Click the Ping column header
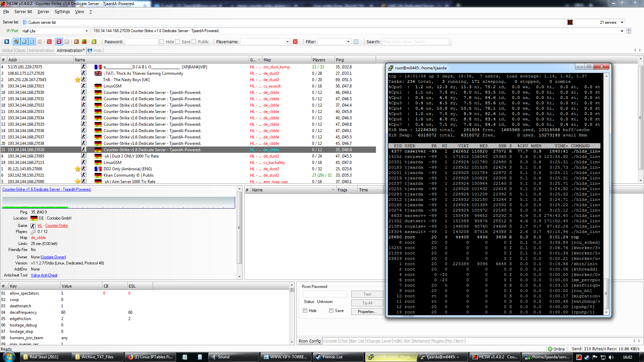Image resolution: width=644 pixels, height=362 pixels. (355, 60)
